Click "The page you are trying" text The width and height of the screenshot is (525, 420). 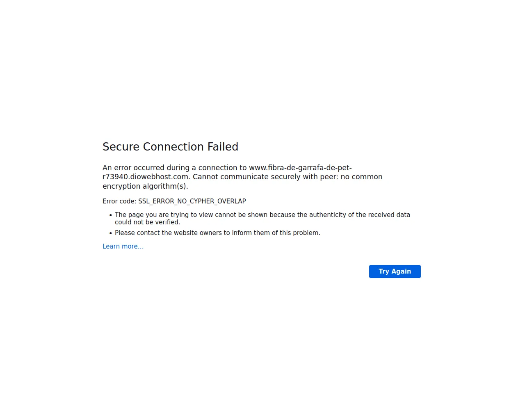[152, 215]
